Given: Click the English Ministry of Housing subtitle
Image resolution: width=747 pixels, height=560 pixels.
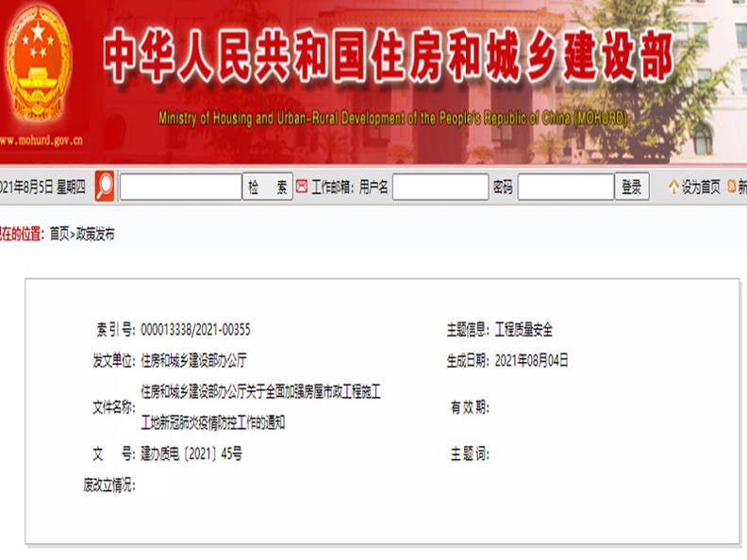Looking at the screenshot, I should [x=393, y=118].
